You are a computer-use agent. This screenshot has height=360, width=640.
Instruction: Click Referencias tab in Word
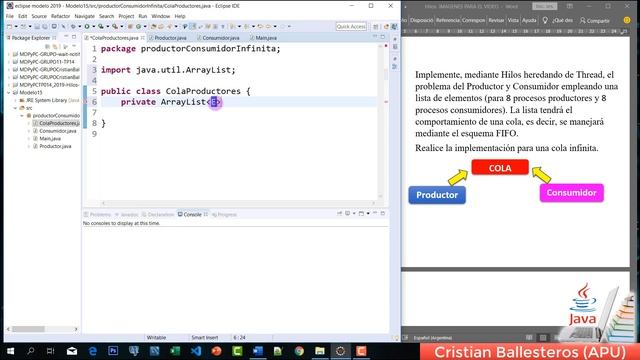coord(448,20)
